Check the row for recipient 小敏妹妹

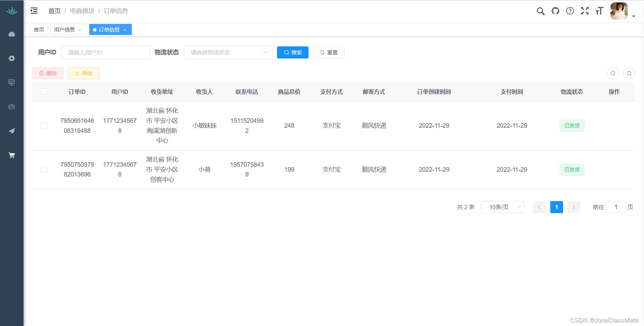pos(44,126)
